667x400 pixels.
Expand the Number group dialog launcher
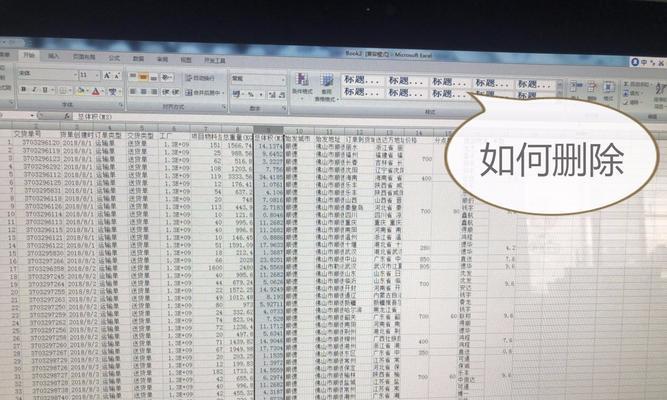pos(284,109)
